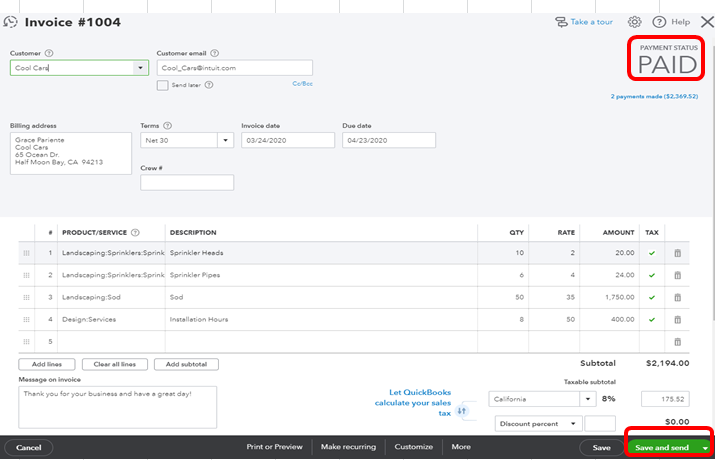The height and width of the screenshot is (460, 715).
Task: Delete line 1 with trash icon
Action: (x=677, y=253)
